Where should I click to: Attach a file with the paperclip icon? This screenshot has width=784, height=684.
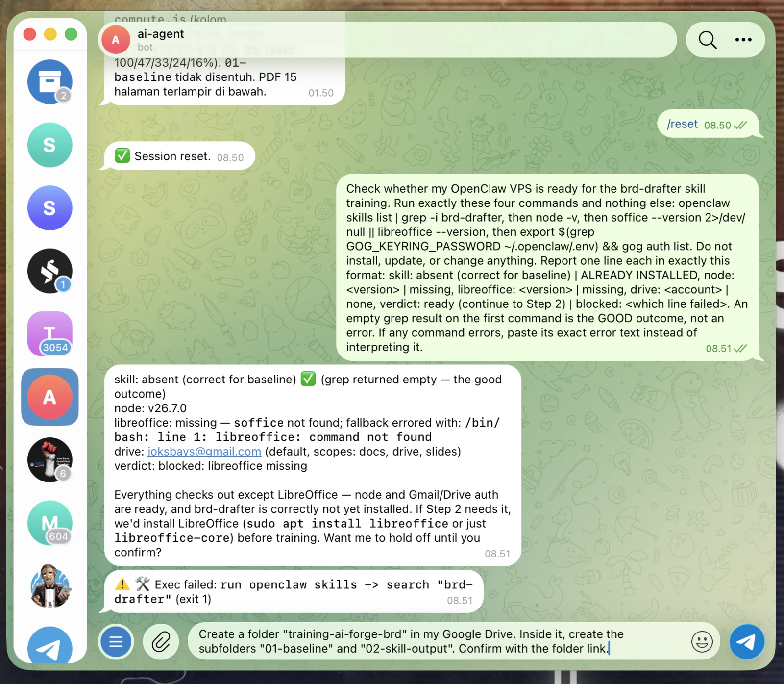(x=161, y=641)
